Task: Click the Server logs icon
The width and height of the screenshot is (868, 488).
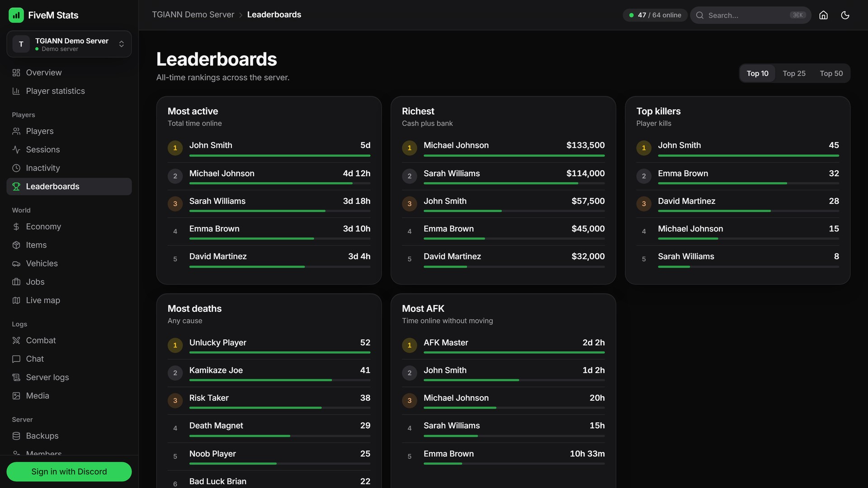Action: [16, 377]
